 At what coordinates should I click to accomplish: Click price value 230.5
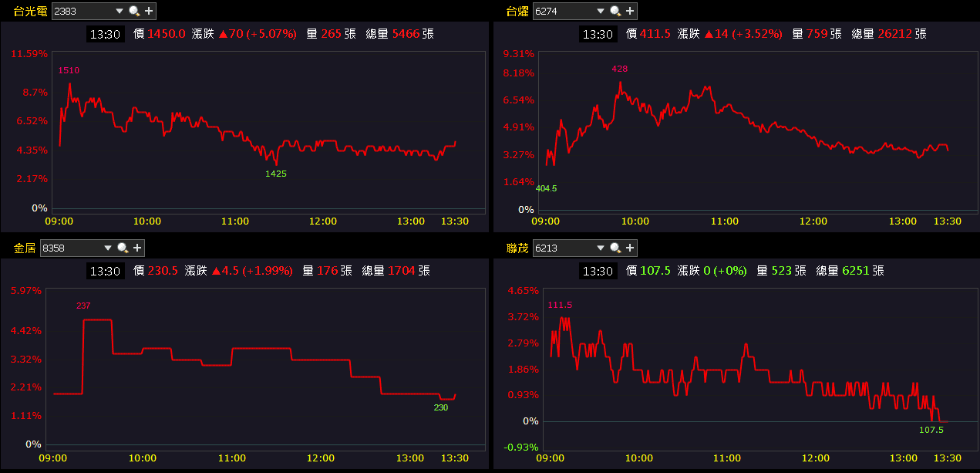163,271
